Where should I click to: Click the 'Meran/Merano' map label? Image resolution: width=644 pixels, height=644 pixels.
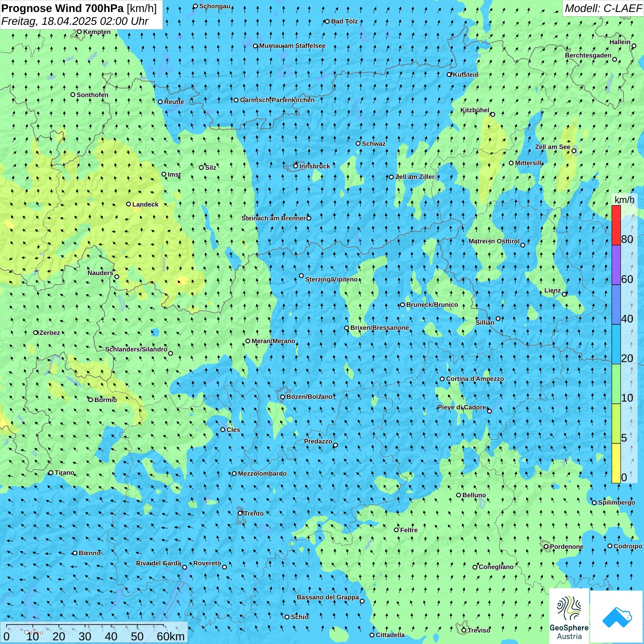point(273,341)
